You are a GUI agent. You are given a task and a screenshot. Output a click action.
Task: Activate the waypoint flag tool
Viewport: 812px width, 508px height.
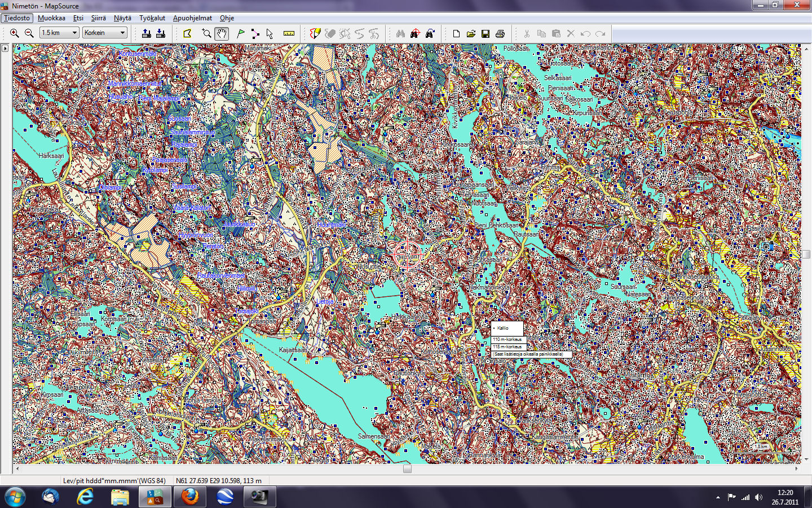click(241, 33)
